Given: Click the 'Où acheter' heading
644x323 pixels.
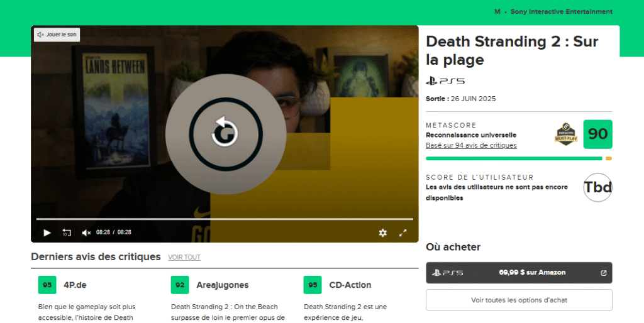Looking at the screenshot, I should click(453, 247).
